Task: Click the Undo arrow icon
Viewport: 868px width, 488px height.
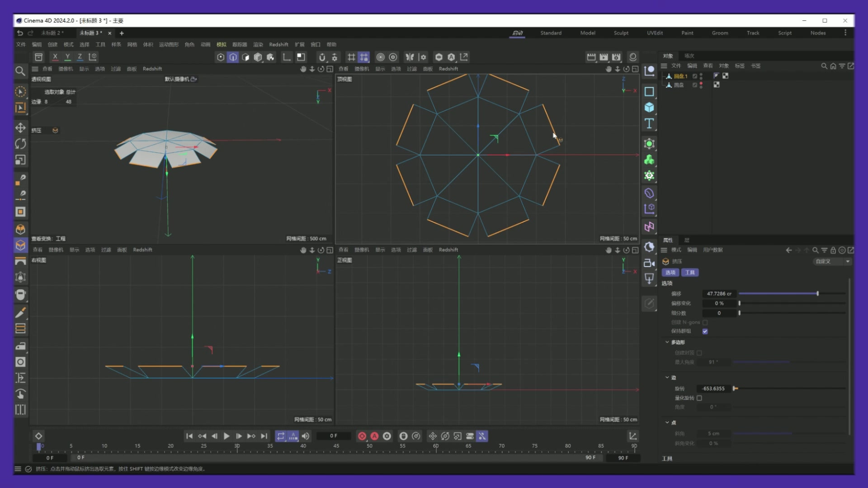Action: click(20, 33)
